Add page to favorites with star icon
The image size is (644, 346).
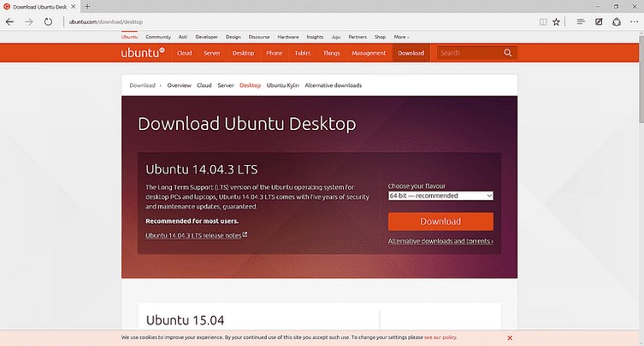pyautogui.click(x=556, y=21)
